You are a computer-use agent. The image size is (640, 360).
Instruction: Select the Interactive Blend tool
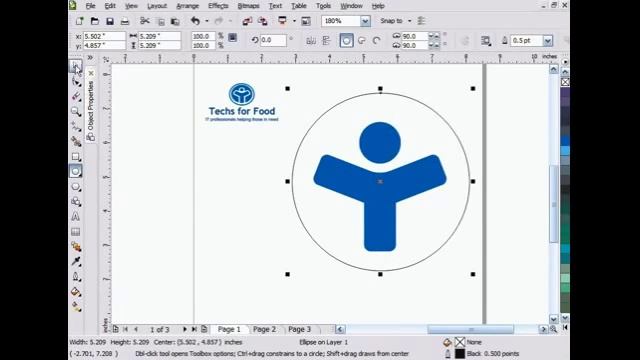pyautogui.click(x=76, y=247)
